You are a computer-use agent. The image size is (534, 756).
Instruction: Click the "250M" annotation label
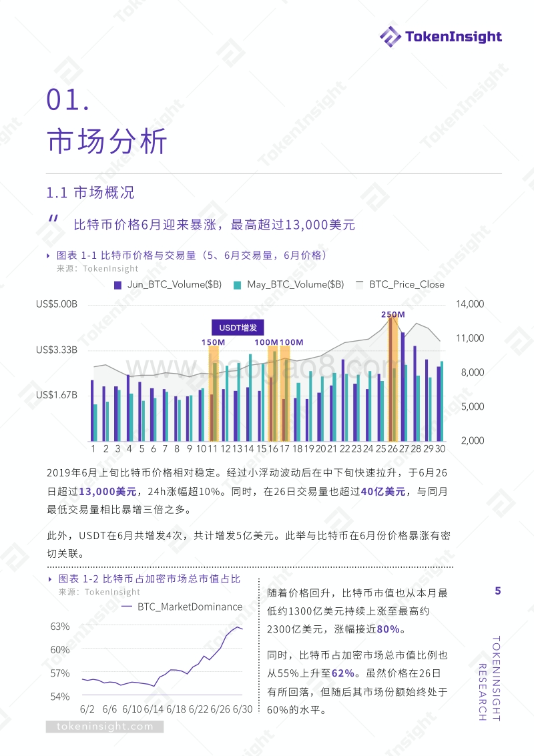click(x=393, y=314)
